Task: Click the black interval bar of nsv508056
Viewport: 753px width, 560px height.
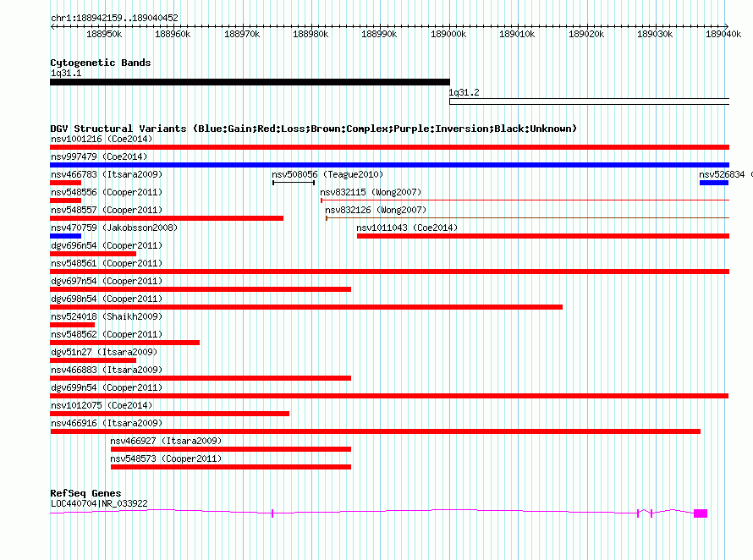Action: pyautogui.click(x=294, y=183)
